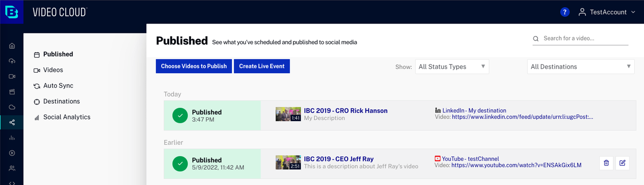This screenshot has height=185, width=644.
Task: Expand the TestAccount user menu
Action: pyautogui.click(x=607, y=12)
